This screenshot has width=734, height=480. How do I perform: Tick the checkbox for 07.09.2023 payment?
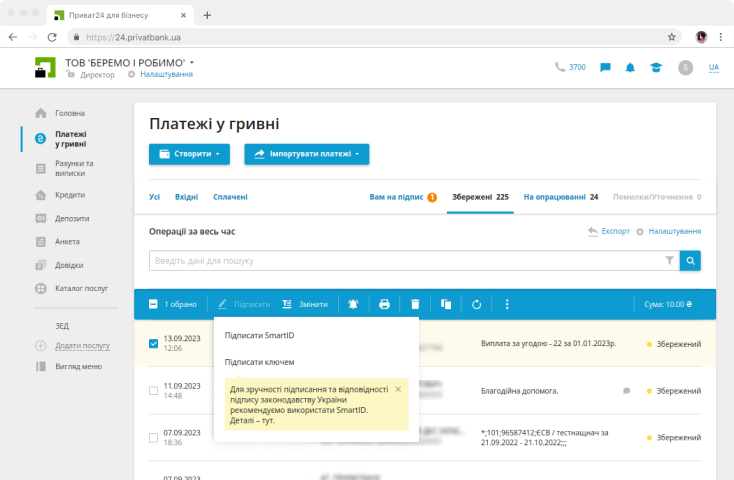pyautogui.click(x=153, y=438)
